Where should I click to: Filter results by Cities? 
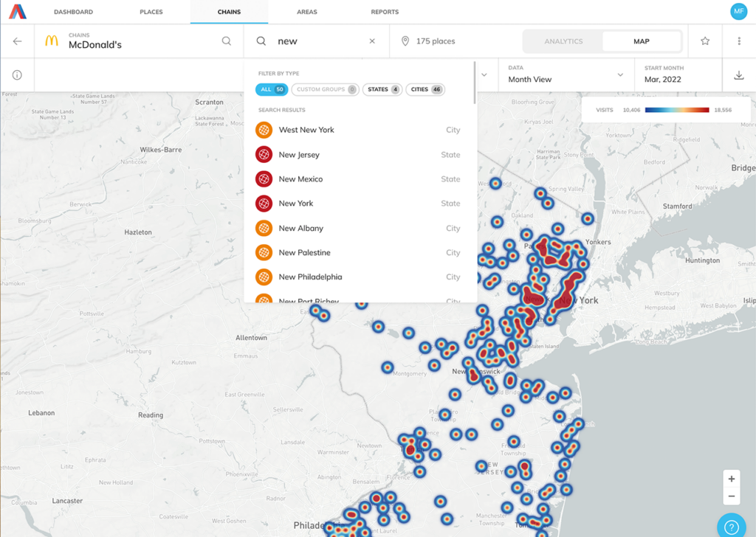[x=425, y=90]
